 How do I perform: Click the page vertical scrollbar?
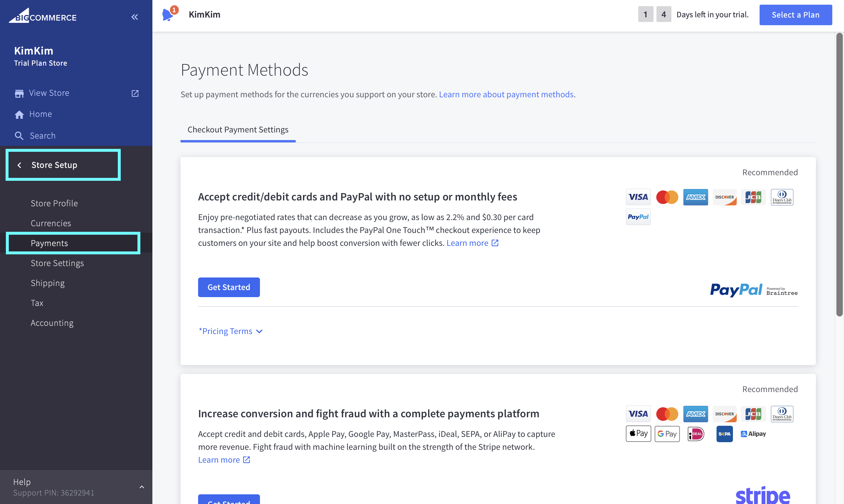coord(839,174)
